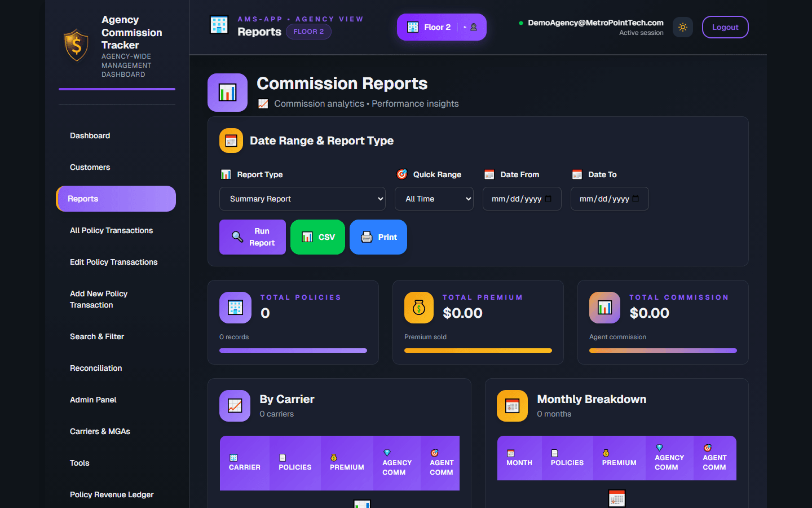Click the green active session status dot
This screenshot has width=812, height=508.
tap(520, 23)
